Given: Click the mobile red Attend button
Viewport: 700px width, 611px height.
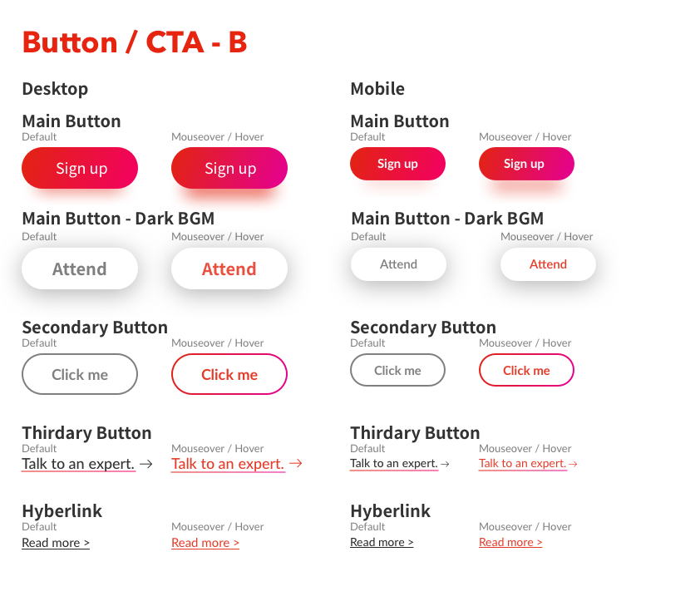Looking at the screenshot, I should coord(548,264).
